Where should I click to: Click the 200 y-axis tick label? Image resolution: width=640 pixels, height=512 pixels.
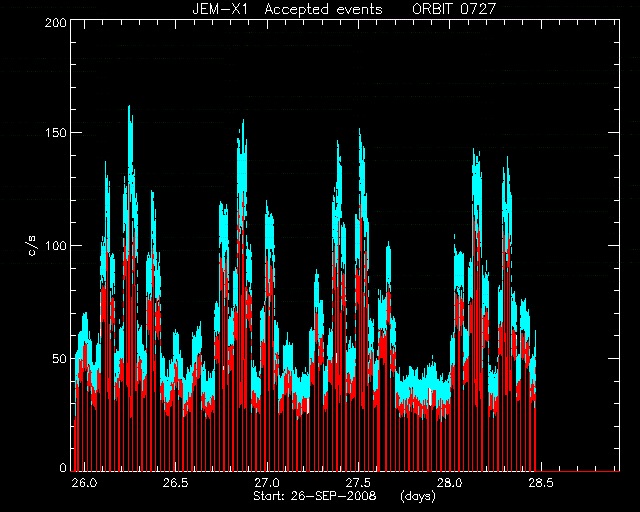coord(56,23)
